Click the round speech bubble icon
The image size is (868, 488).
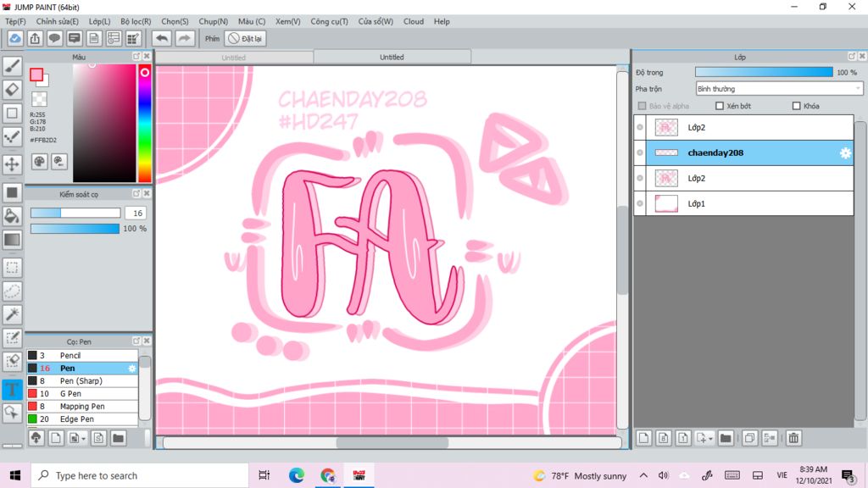tap(54, 38)
